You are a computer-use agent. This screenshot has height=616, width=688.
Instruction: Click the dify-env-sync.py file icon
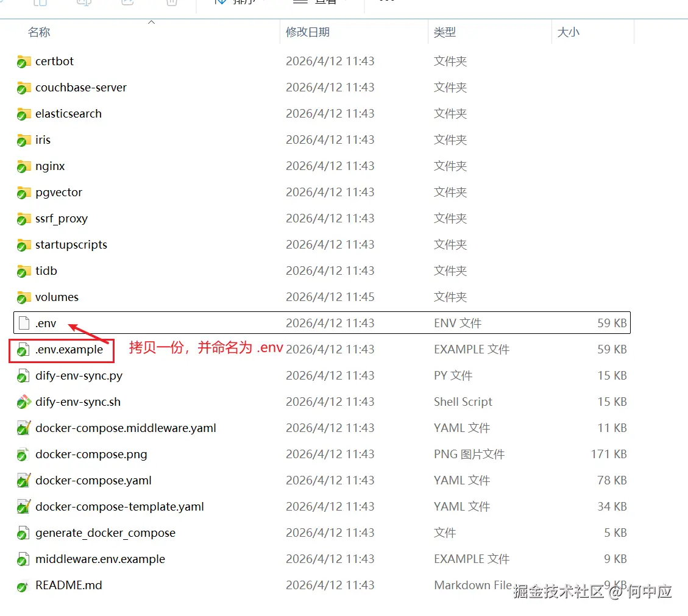(24, 376)
